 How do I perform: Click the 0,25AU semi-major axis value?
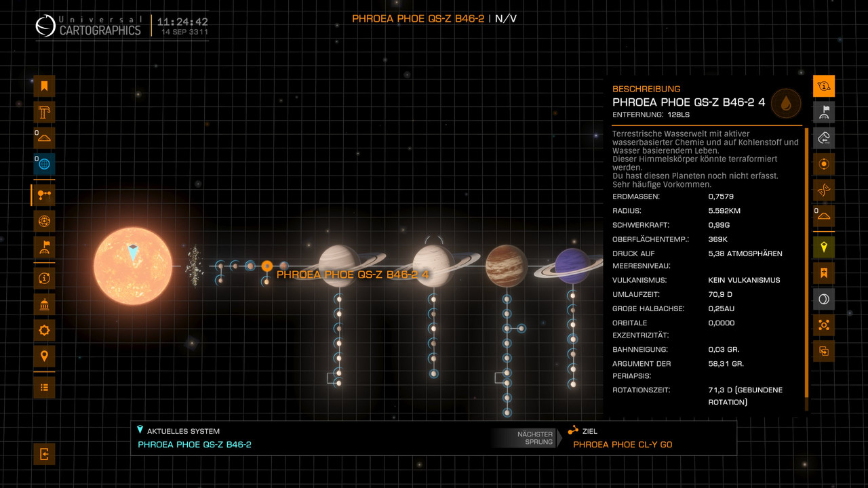(722, 309)
